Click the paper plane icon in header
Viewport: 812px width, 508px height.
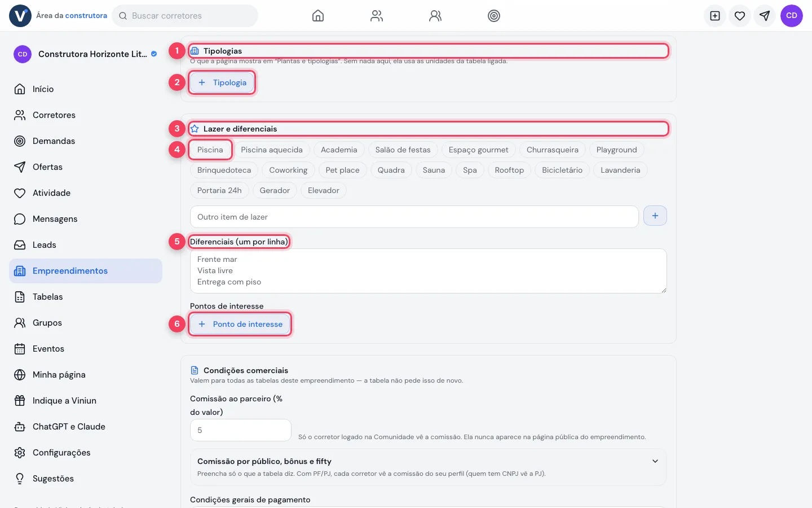(765, 16)
